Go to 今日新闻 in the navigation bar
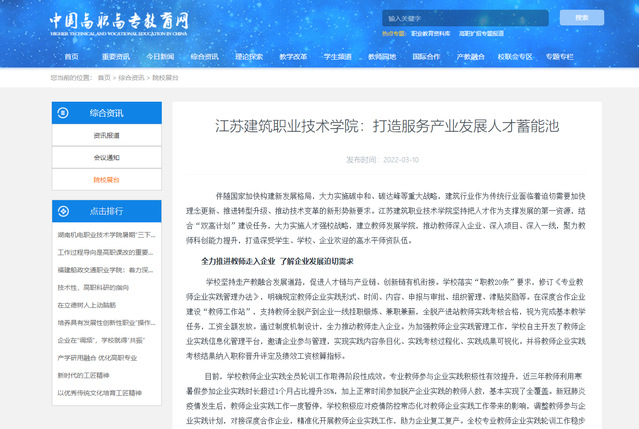Screen dimensions: 639x429 pos(159,57)
